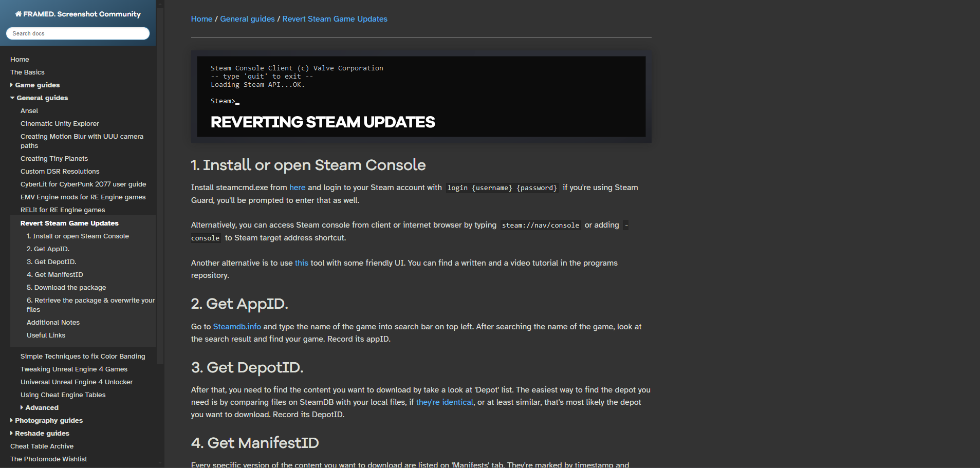Open Creating Motion Blur with UUU guide
The width and height of the screenshot is (980, 468).
pos(82,141)
